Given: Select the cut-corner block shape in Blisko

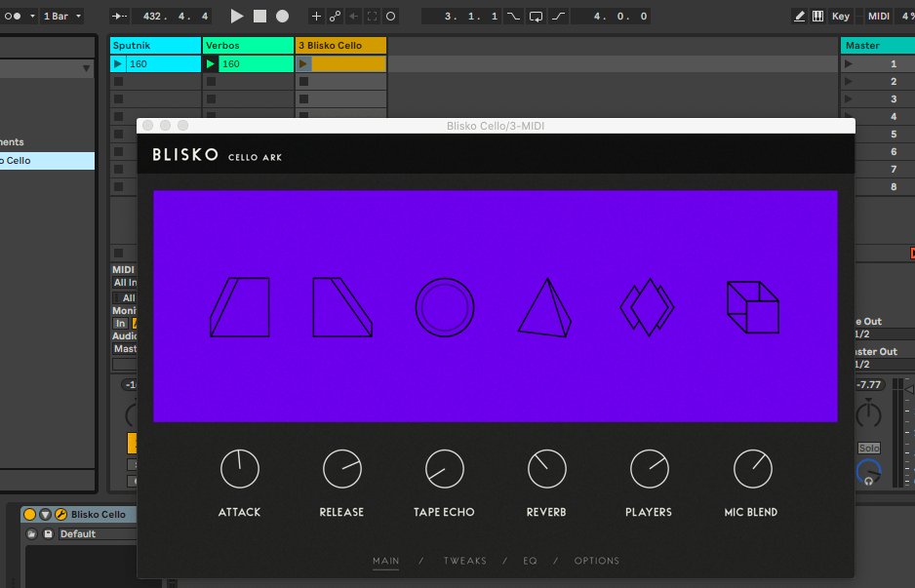Looking at the screenshot, I should coord(342,307).
